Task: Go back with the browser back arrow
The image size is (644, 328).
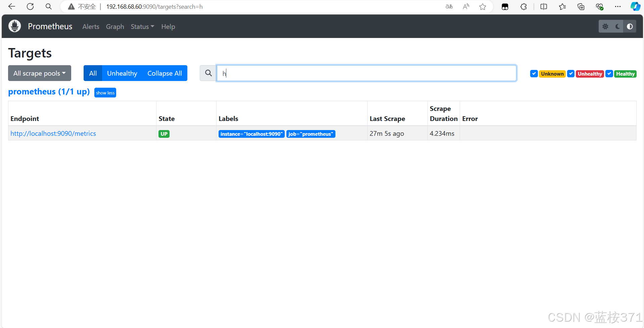Action: click(12, 6)
